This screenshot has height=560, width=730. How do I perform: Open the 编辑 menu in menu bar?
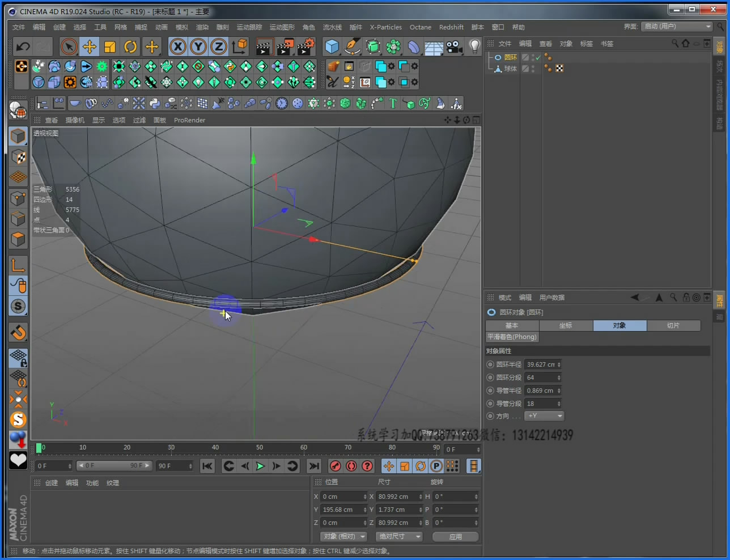(39, 27)
